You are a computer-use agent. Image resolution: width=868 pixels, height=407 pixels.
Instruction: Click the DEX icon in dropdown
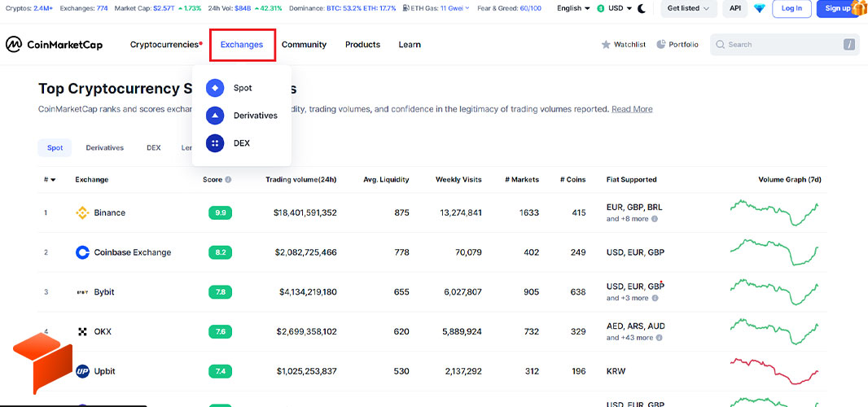pyautogui.click(x=215, y=143)
